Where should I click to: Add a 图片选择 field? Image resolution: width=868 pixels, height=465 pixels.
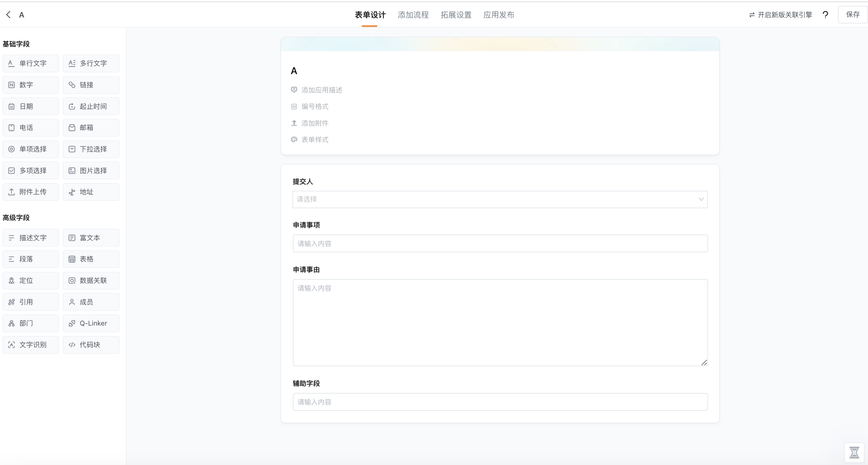91,170
